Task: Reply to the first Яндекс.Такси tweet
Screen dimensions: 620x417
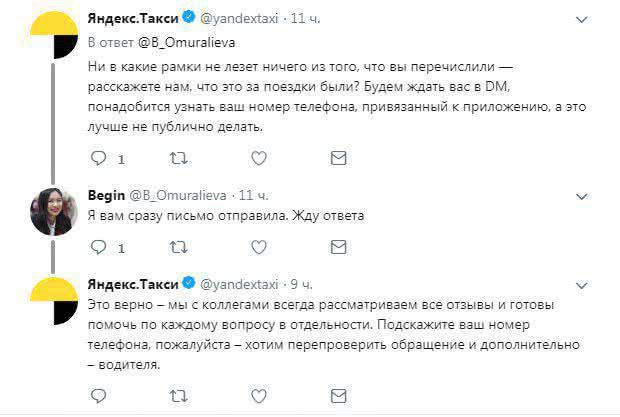Action: tap(98, 157)
